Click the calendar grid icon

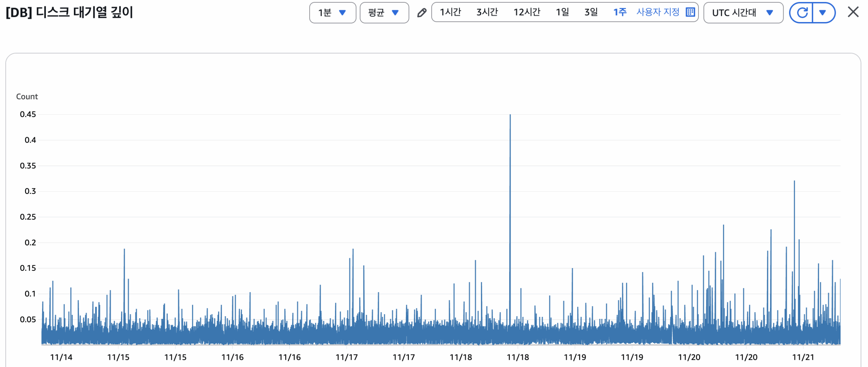point(690,13)
